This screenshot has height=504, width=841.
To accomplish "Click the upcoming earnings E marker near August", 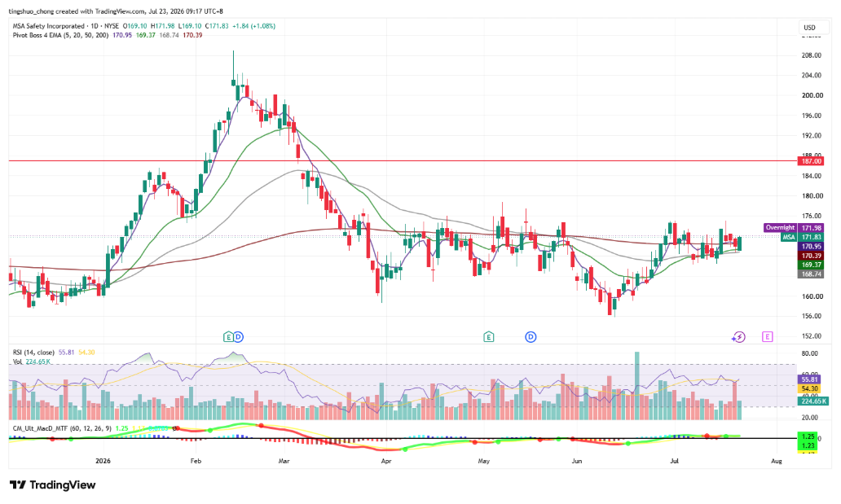I will pos(768,337).
